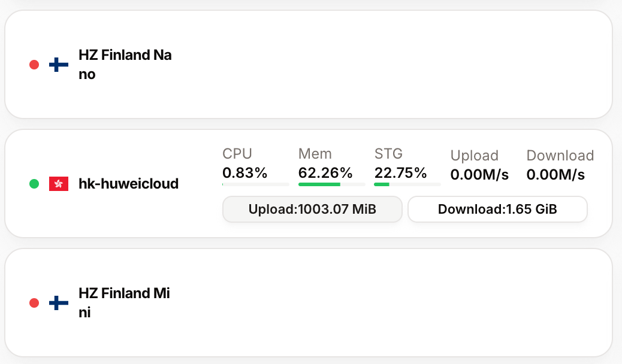Click the Upload:1003.07 MiB badge
The height and width of the screenshot is (364, 622).
(312, 209)
